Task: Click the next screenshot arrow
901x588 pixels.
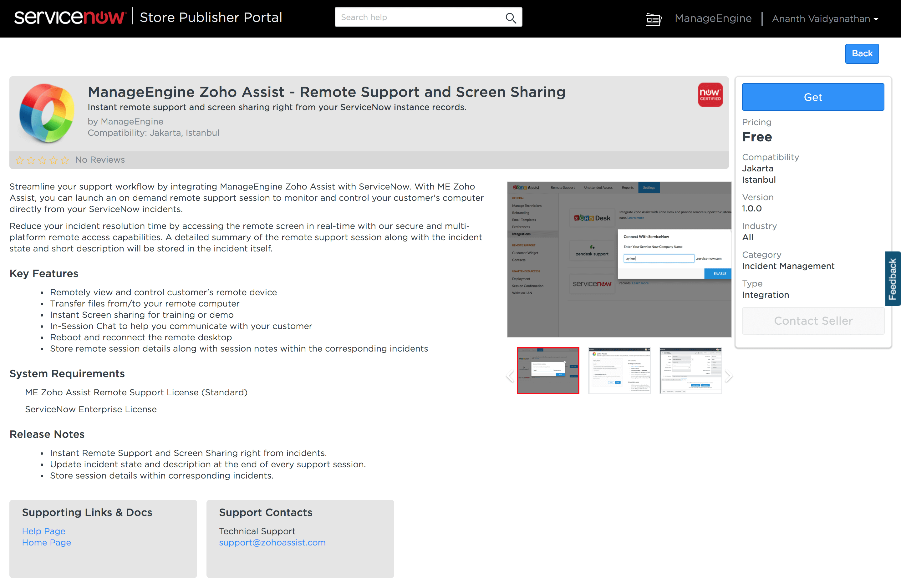Action: (x=728, y=376)
